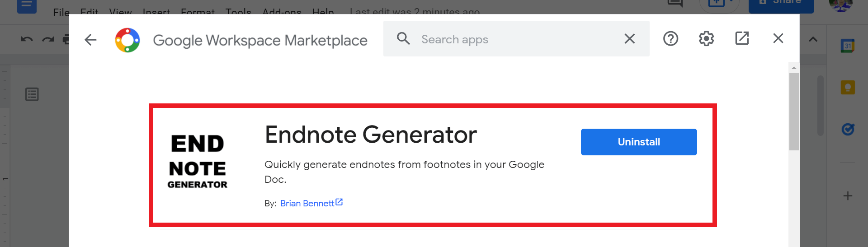Clear the search field with the X
The height and width of the screenshot is (247, 868).
630,39
